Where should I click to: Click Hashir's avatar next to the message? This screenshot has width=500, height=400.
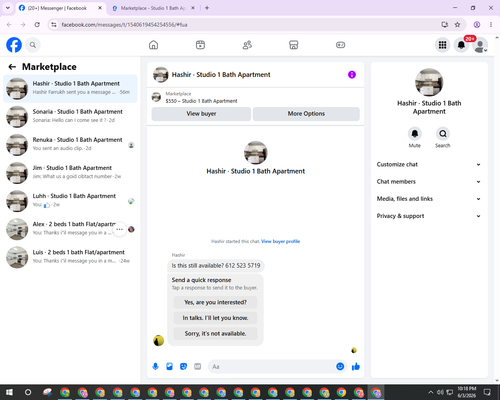tap(158, 340)
